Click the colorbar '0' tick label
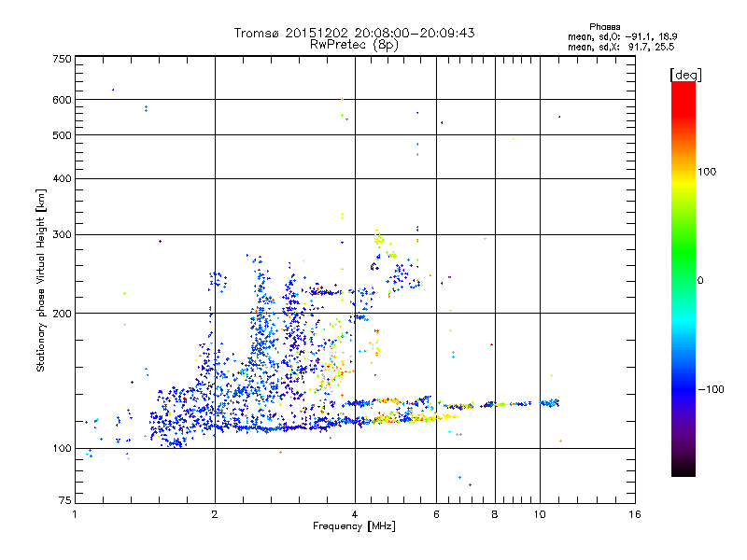The height and width of the screenshot is (560, 747). pyautogui.click(x=700, y=281)
